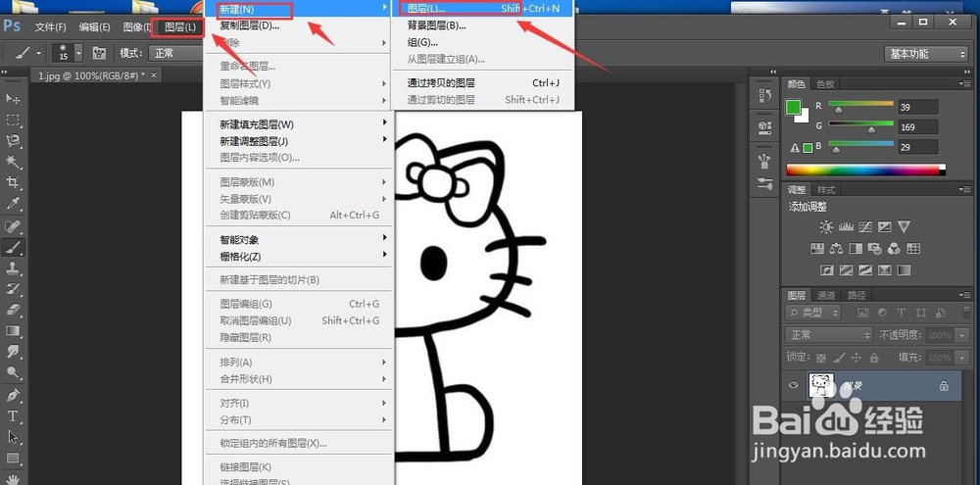
Task: Open the 模式 blend mode dropdown
Action: click(175, 53)
